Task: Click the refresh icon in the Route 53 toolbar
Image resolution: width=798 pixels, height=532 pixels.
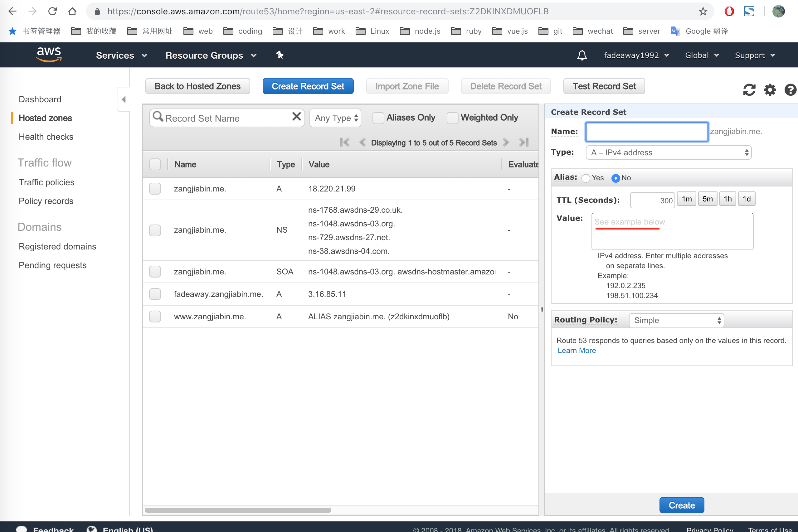Action: [749, 90]
